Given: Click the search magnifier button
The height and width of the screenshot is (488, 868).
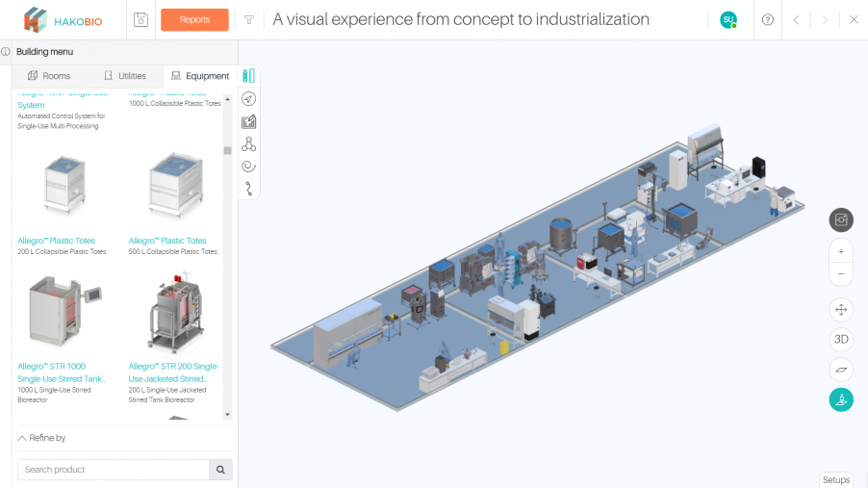Looking at the screenshot, I should [x=221, y=470].
